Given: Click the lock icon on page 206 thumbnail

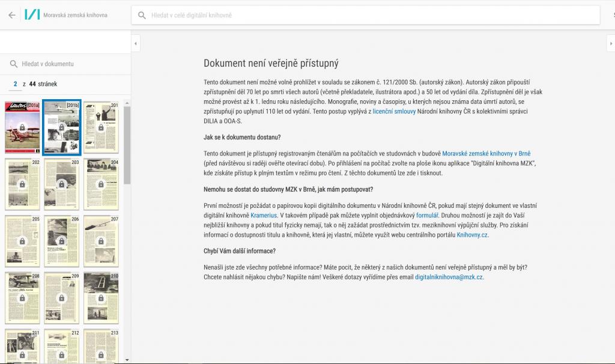Looking at the screenshot, I should point(61,241).
